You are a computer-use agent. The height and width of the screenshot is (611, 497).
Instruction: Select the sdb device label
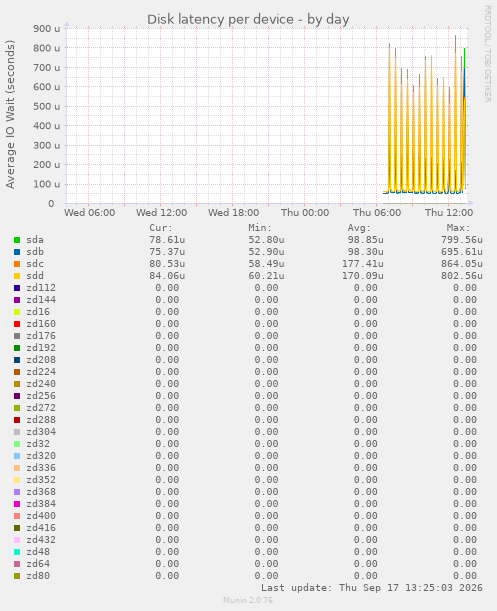click(35, 252)
